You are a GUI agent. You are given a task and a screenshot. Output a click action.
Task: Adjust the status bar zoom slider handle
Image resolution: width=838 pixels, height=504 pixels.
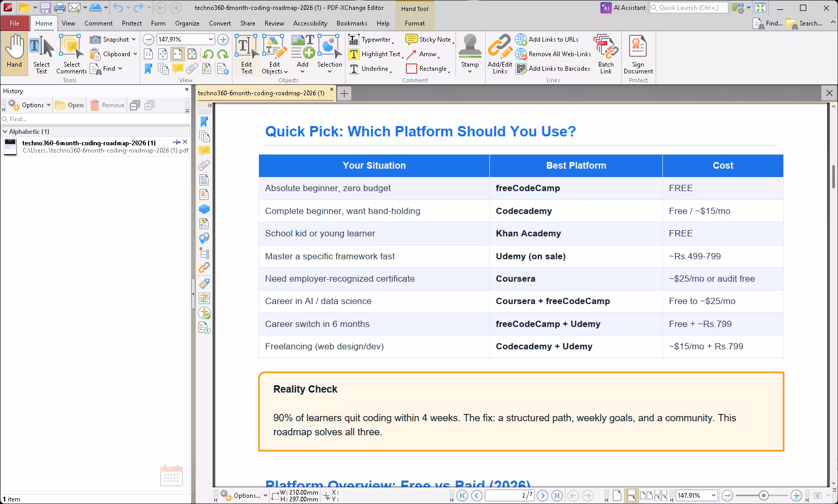tap(763, 495)
